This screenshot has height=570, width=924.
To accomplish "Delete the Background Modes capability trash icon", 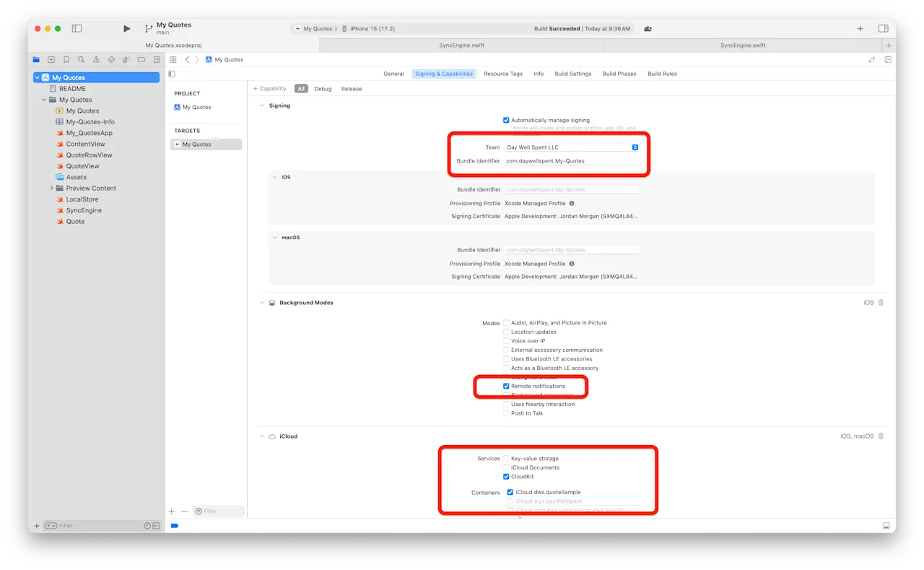I will coord(881,303).
